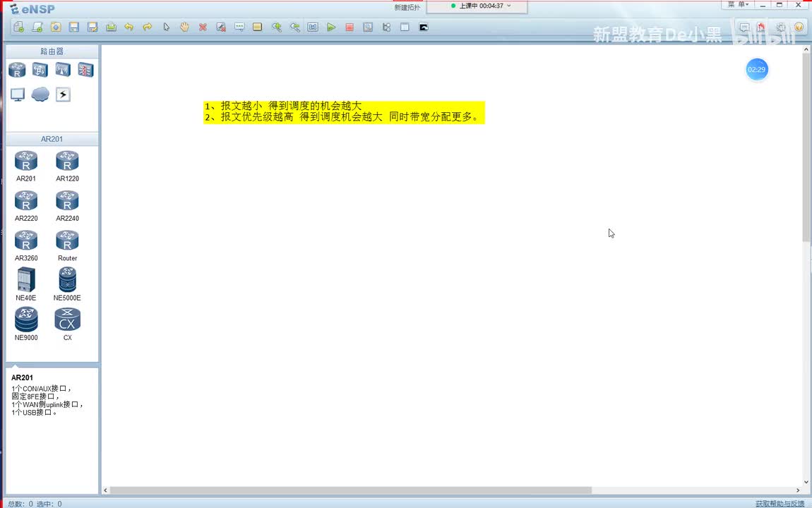
Task: Click the AR201 list header
Action: pyautogui.click(x=52, y=138)
